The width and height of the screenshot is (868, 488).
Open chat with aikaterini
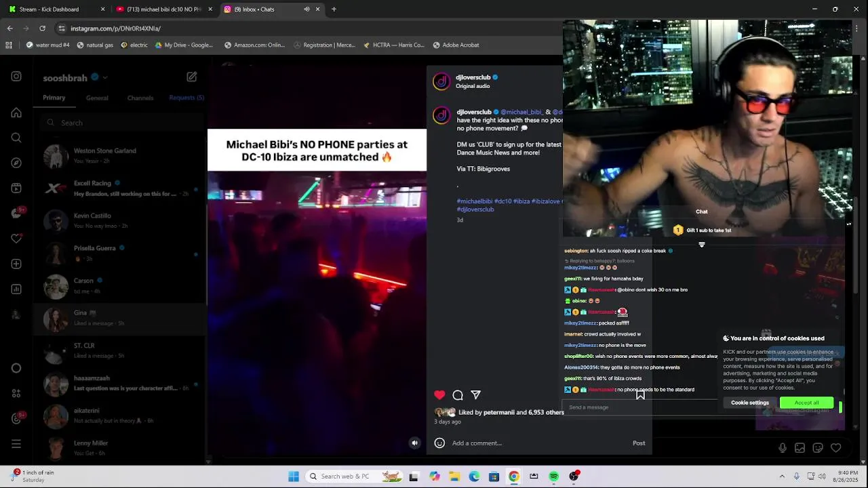119,415
